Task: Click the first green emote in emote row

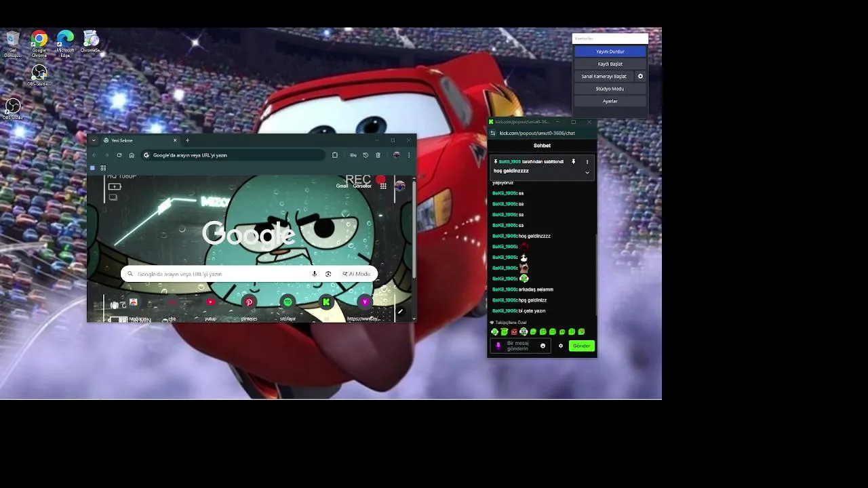Action: (x=494, y=331)
